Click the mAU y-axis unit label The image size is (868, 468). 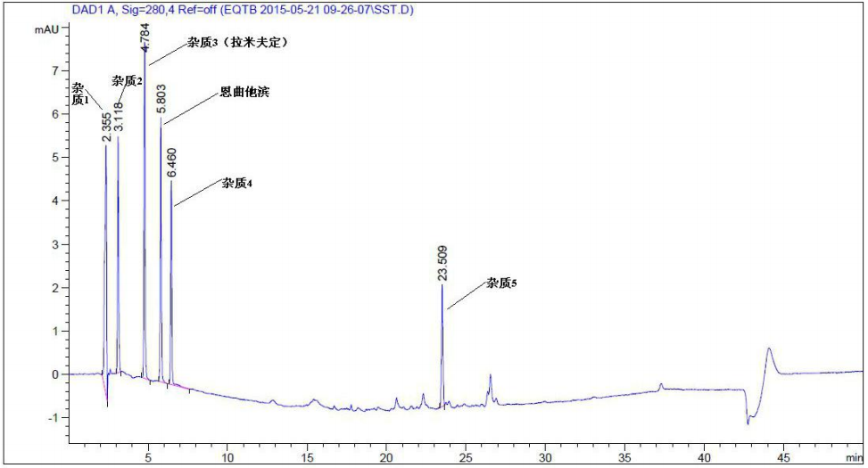pyautogui.click(x=46, y=29)
